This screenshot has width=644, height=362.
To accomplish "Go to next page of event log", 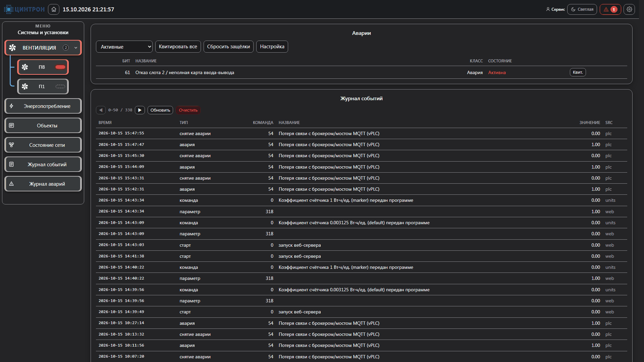I will click(x=140, y=110).
